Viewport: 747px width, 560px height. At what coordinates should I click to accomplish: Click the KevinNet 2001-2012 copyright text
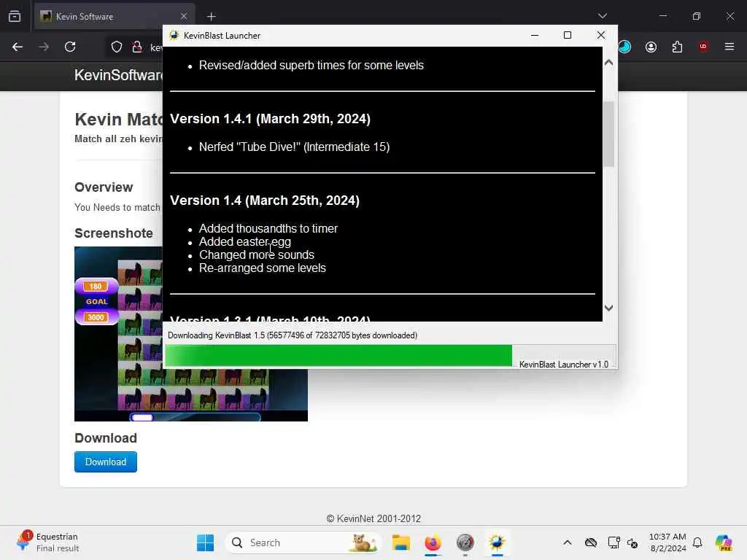point(374,518)
